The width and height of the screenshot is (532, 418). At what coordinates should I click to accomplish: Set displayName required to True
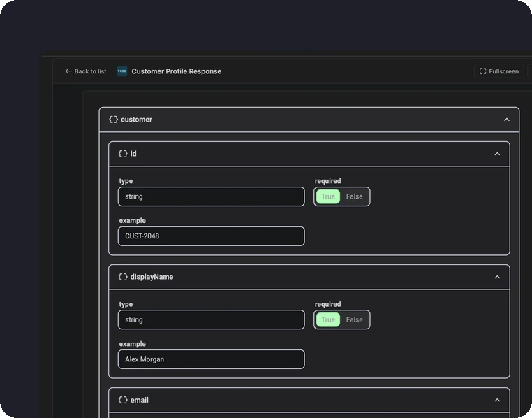[x=327, y=320]
